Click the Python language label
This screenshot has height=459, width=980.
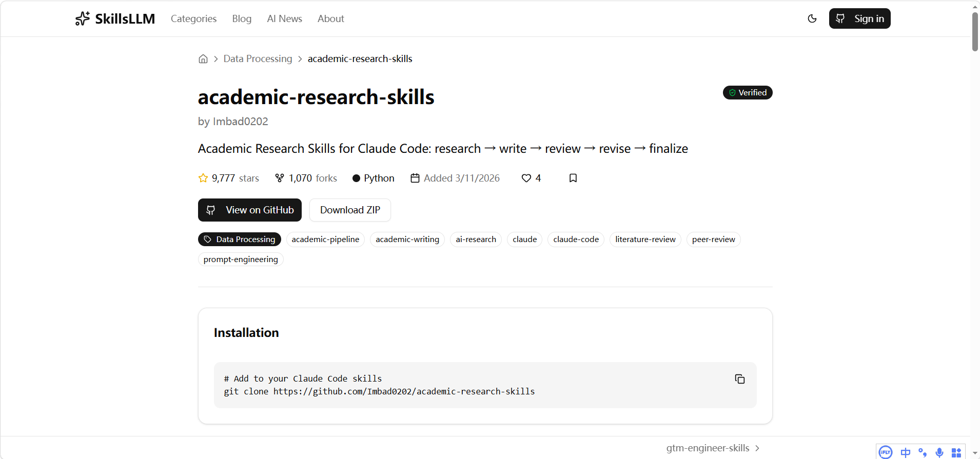(x=379, y=178)
